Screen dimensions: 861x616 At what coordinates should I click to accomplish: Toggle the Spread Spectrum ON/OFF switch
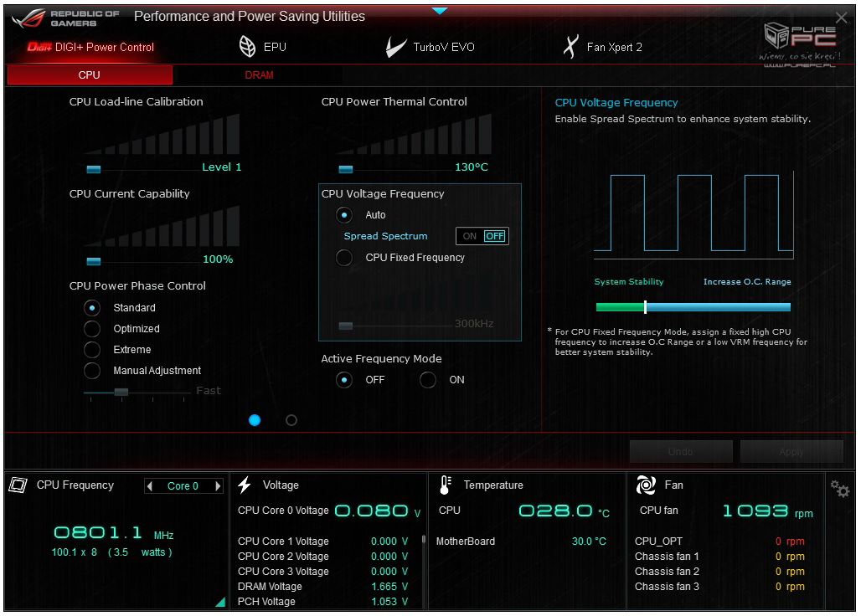pos(482,236)
